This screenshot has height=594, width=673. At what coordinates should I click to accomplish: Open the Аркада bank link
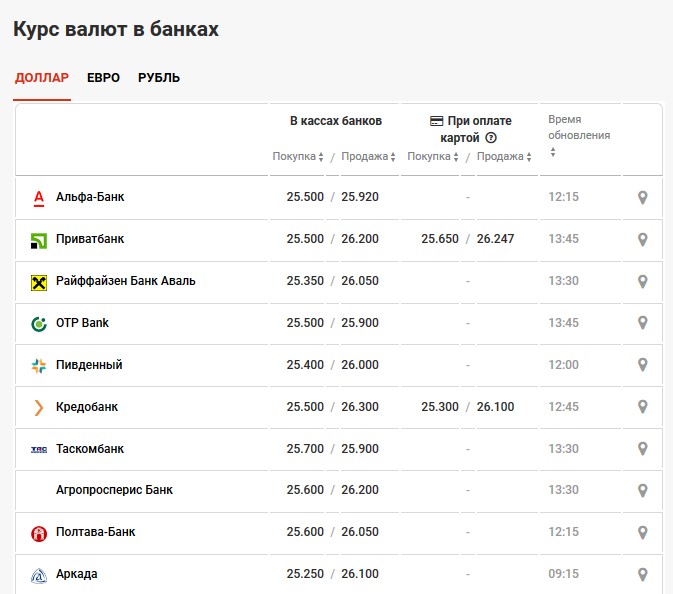pyautogui.click(x=77, y=574)
